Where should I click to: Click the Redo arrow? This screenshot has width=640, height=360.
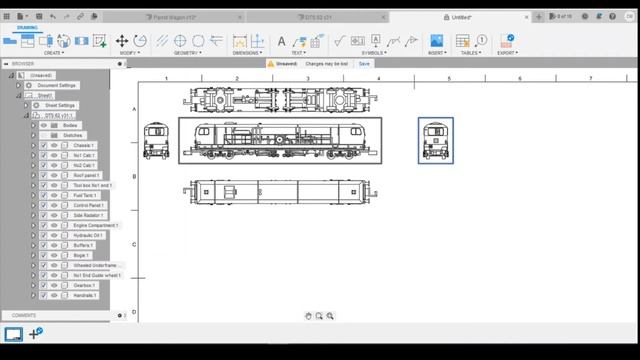(67, 17)
